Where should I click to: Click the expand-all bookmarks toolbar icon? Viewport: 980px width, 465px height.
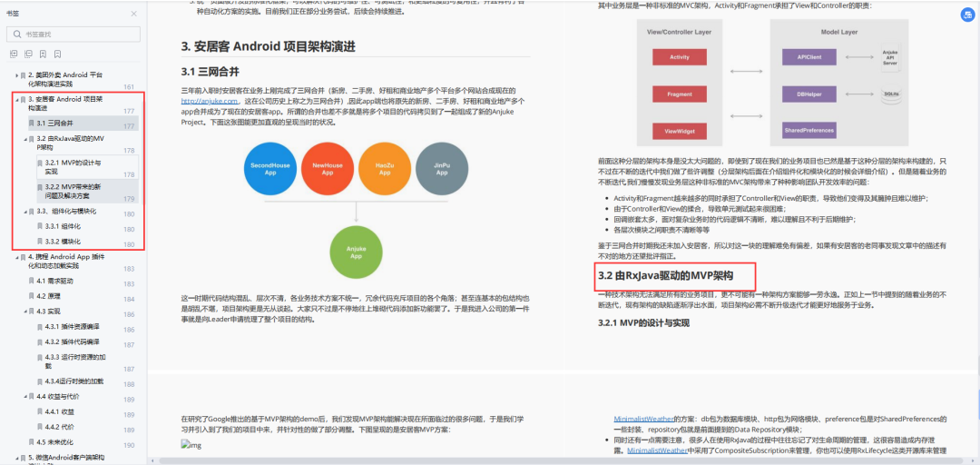(14, 54)
